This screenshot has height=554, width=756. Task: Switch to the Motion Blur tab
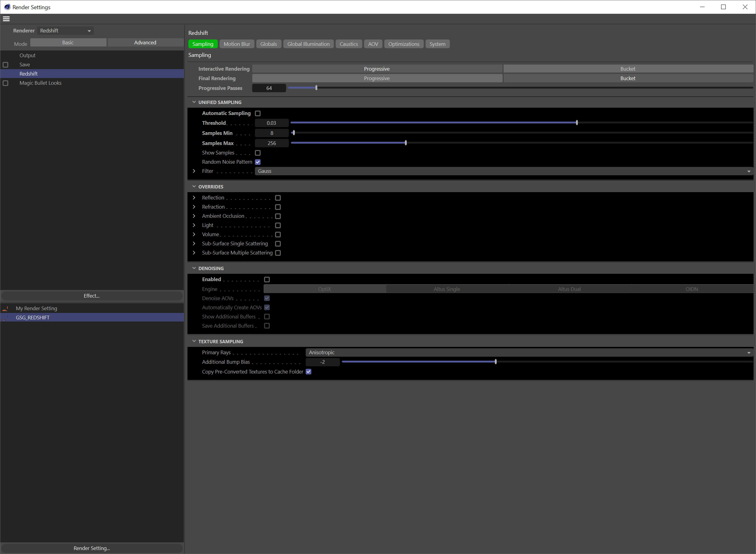(x=237, y=44)
